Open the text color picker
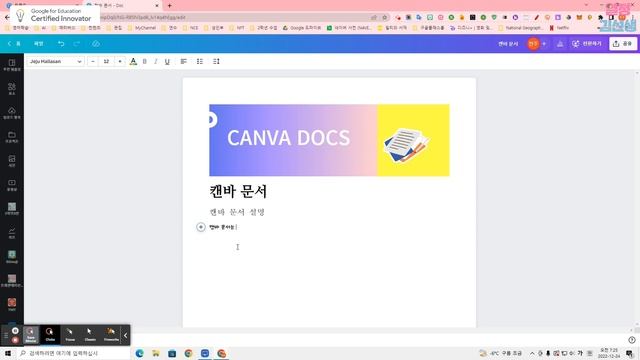Image resolution: width=640 pixels, height=360 pixels. [x=133, y=61]
